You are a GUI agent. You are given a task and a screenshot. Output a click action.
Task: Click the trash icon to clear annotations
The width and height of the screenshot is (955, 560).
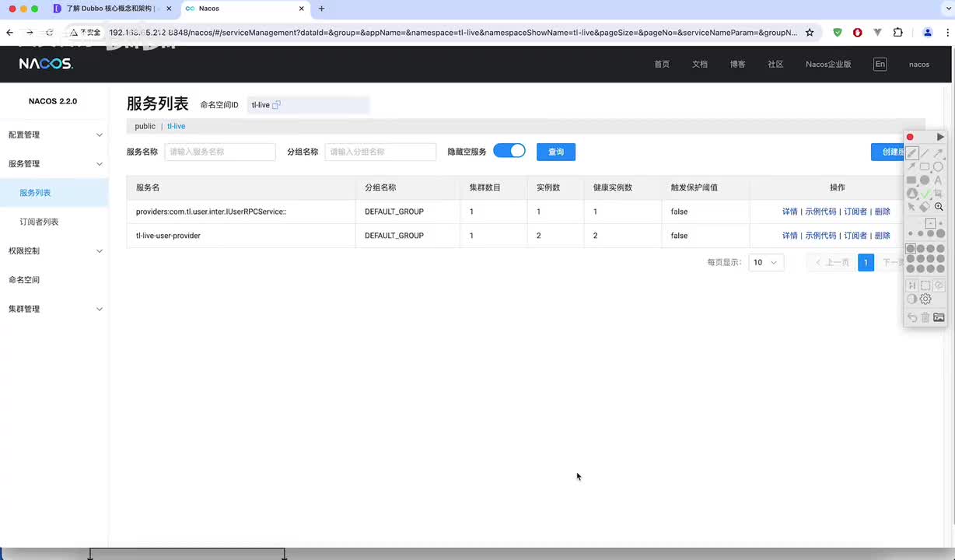925,317
